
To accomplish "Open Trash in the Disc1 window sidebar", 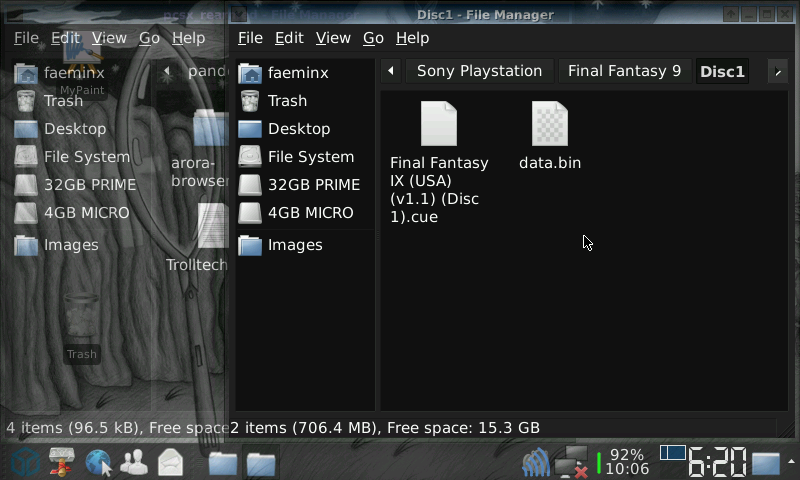I will point(286,101).
